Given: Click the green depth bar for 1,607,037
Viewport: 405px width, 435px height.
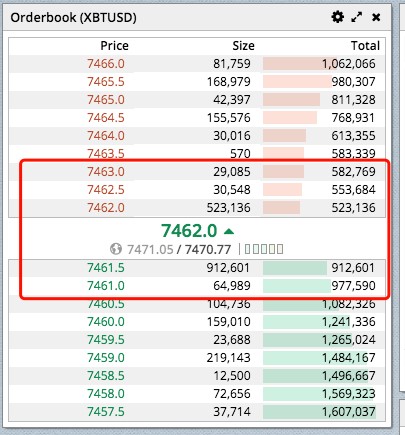Looking at the screenshot, I should pos(319,412).
